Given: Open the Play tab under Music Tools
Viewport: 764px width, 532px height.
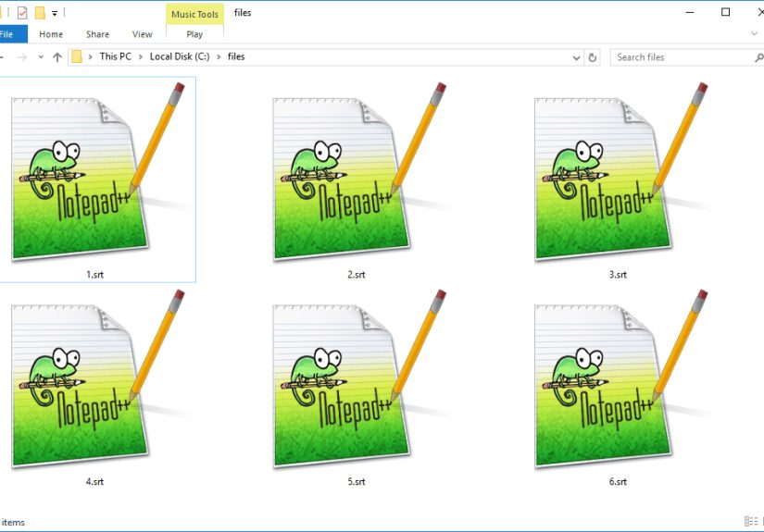Looking at the screenshot, I should pos(194,34).
